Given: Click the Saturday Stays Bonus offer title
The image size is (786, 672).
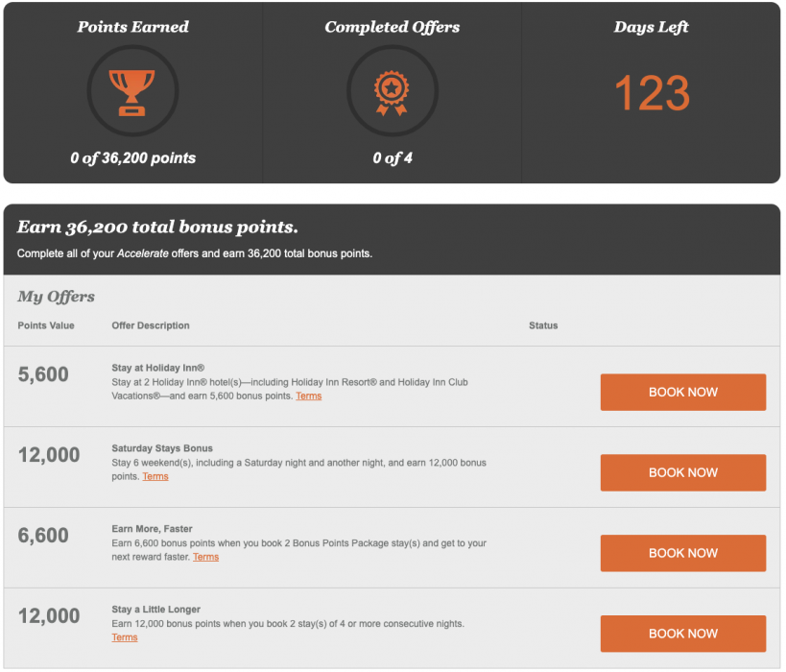Looking at the screenshot, I should pos(162,448).
